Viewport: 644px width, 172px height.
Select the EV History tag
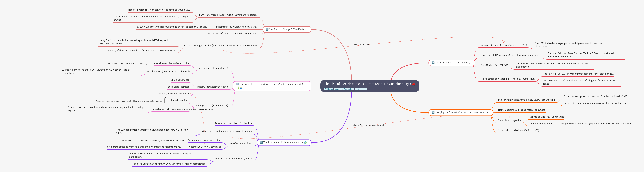(x=328, y=89)
